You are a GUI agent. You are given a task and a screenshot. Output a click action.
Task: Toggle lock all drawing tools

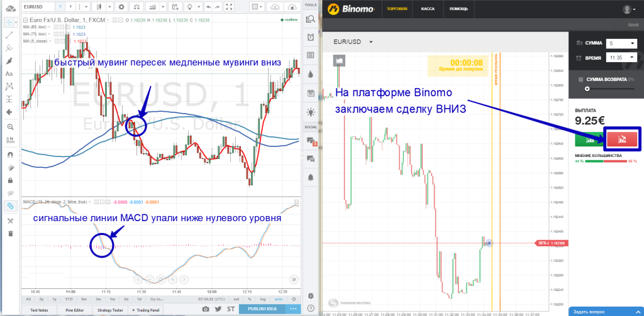click(10, 180)
